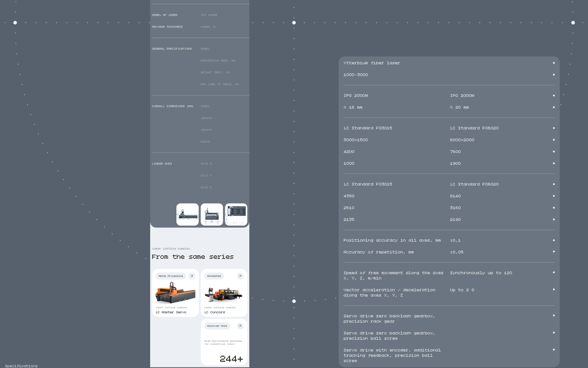
Task: Select the Automated tag
Action: click(214, 276)
